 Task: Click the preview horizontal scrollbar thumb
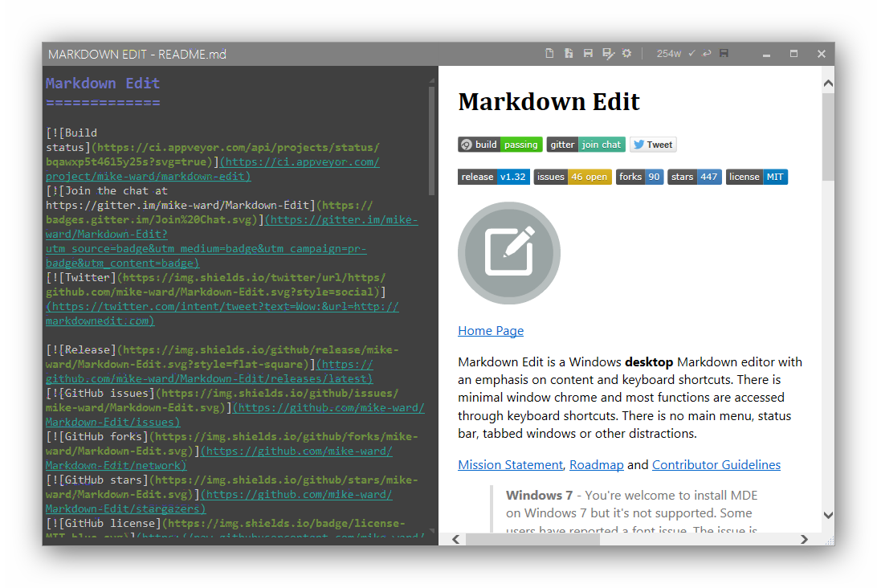tap(532, 539)
